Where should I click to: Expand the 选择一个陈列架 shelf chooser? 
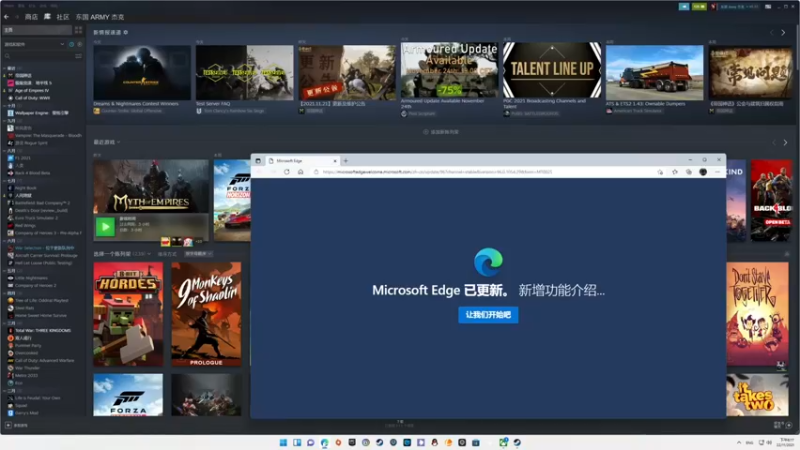pos(122,254)
